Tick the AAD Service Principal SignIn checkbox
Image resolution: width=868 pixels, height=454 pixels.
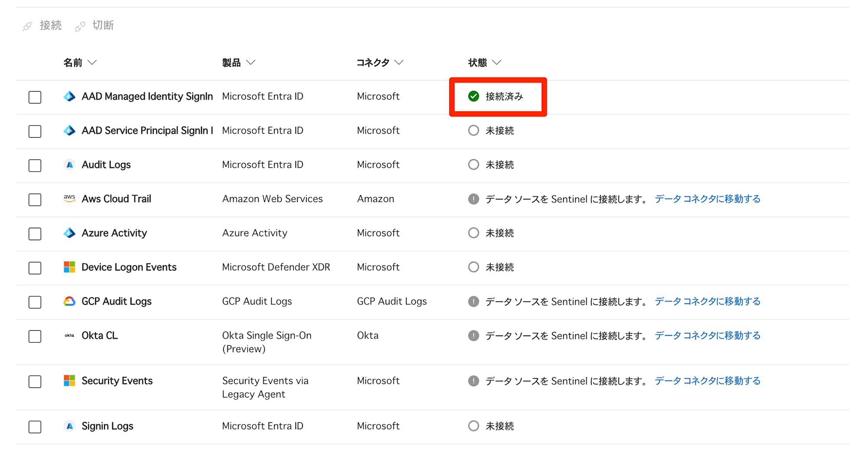[x=35, y=131]
